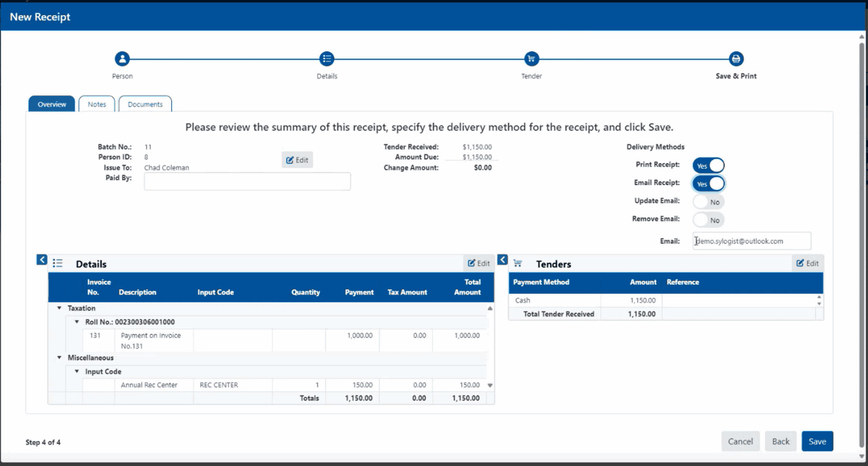
Task: Collapse the Tenders panel with its arrow
Action: click(502, 260)
